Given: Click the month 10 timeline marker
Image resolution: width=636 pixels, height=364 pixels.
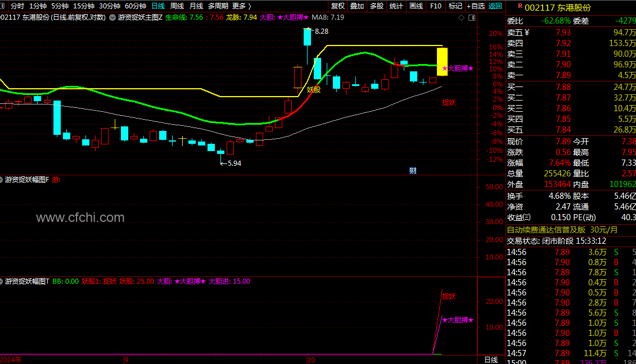Looking at the screenshot, I should [x=311, y=360].
